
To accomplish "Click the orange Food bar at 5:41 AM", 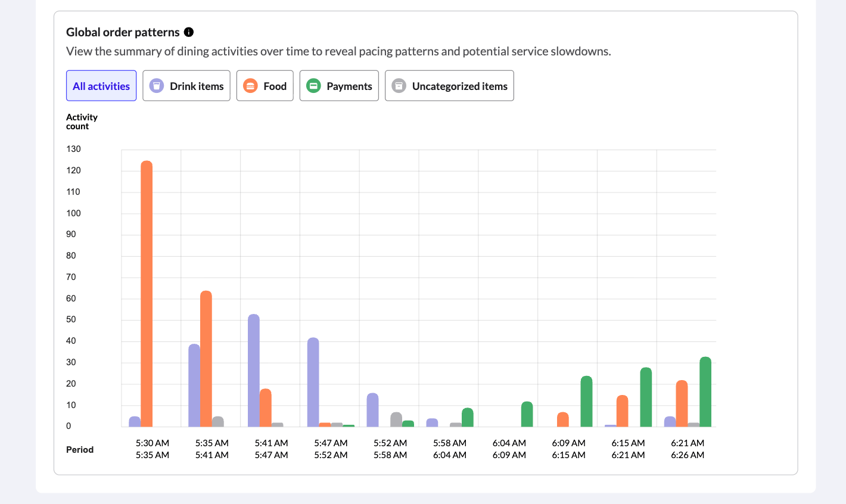I will coord(266,408).
